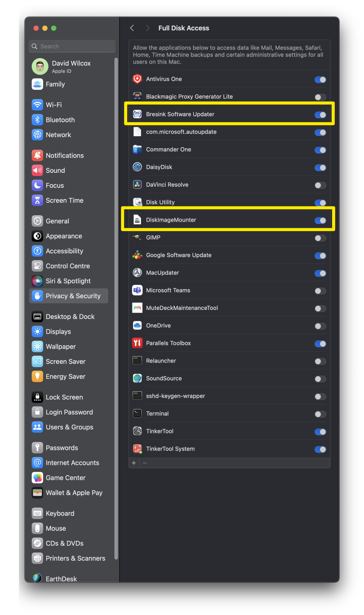Image resolution: width=364 pixels, height=615 pixels.
Task: Click the minus remove button
Action: point(145,463)
